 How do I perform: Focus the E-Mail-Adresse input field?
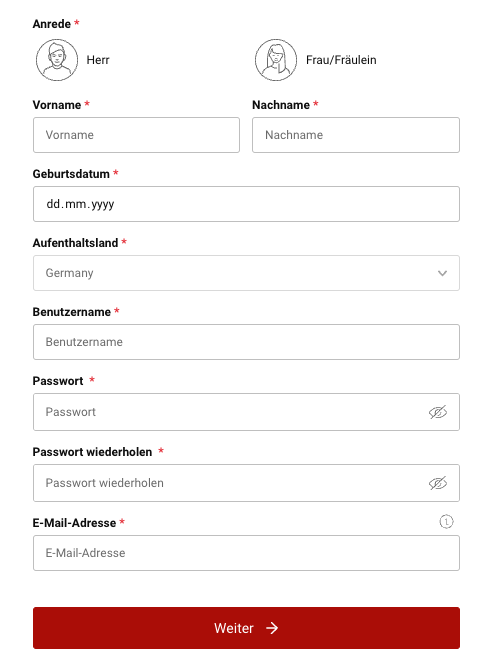(246, 553)
